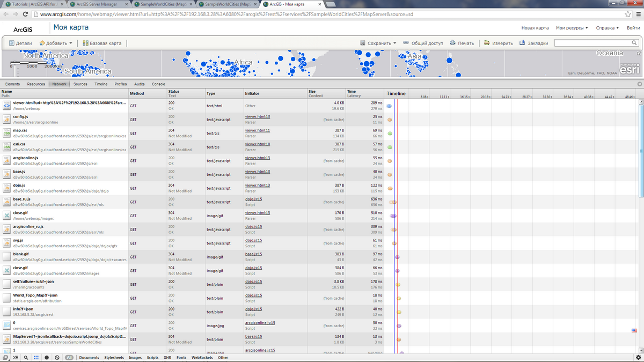Click arcgisonline.js:15 initiator link for row 0
The height and width of the screenshot is (362, 644).
click(x=260, y=323)
